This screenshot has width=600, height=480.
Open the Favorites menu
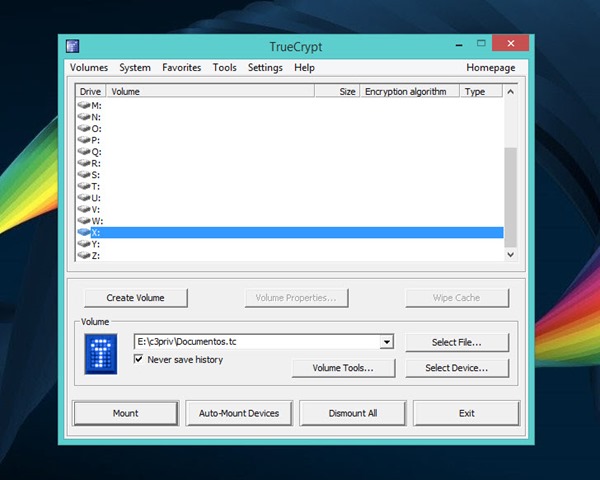(181, 68)
